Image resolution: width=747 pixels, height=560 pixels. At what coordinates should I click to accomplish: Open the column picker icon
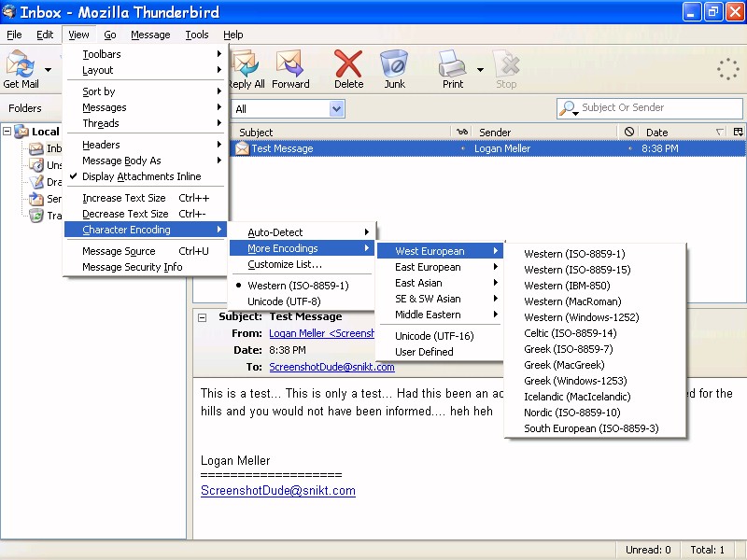(x=738, y=132)
